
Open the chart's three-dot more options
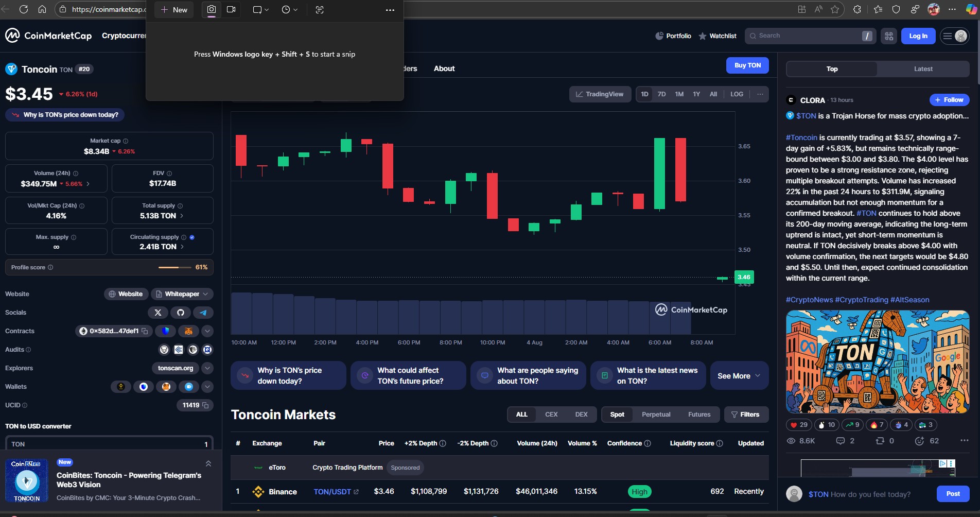760,94
